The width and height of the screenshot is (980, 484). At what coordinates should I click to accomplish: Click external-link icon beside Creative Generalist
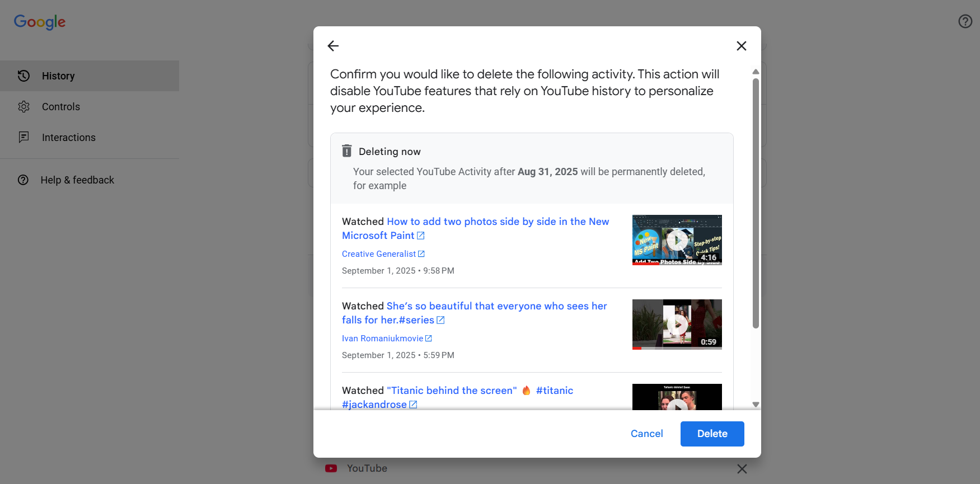(421, 254)
